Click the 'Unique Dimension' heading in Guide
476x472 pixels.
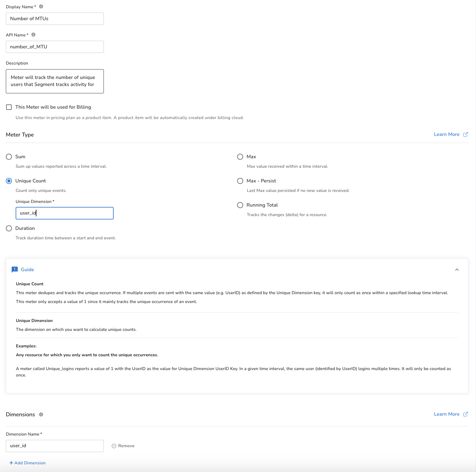[34, 320]
